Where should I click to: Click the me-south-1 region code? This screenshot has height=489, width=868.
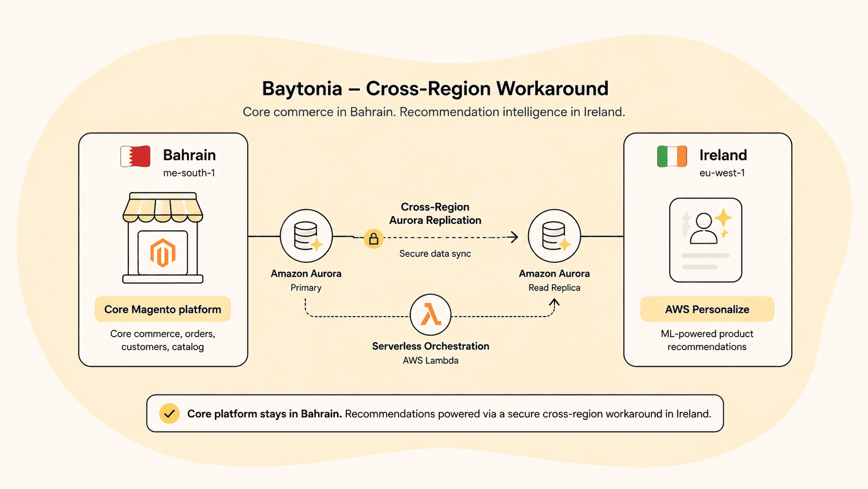pos(189,173)
